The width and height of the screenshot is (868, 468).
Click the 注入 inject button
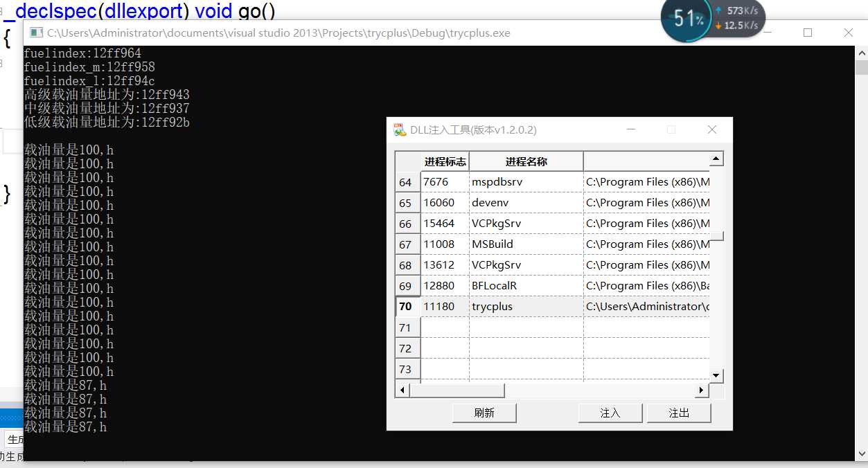(610, 413)
